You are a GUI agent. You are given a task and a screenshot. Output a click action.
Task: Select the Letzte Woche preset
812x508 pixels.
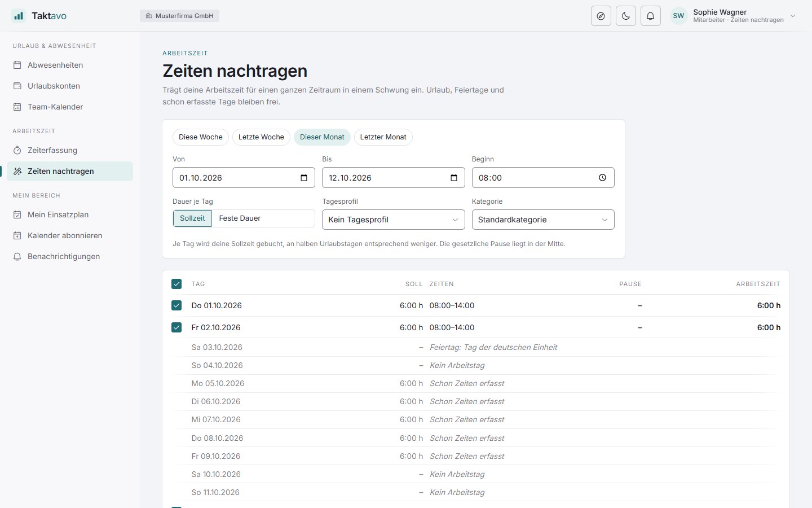[x=261, y=137]
